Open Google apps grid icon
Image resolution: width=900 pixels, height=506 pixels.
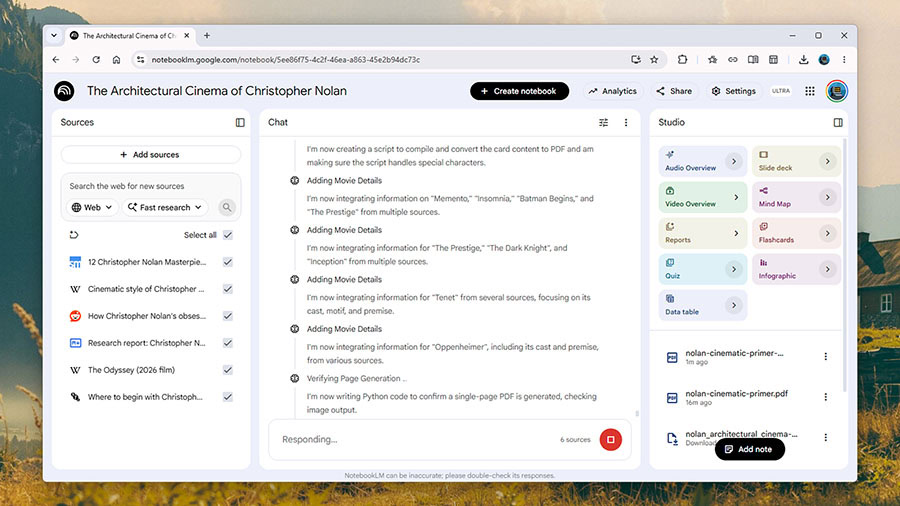(809, 91)
